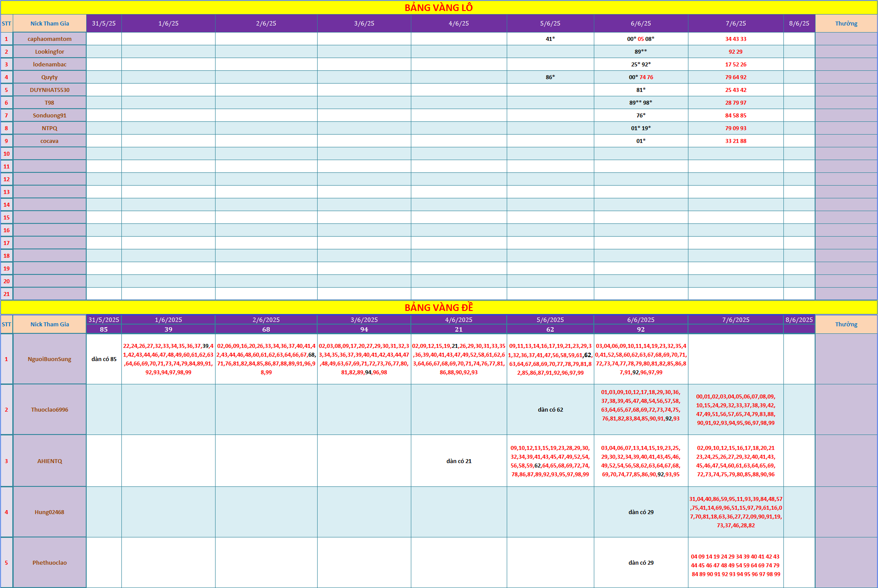
Task: Select the Hung02468 nickname cell
Action: pyautogui.click(x=49, y=512)
